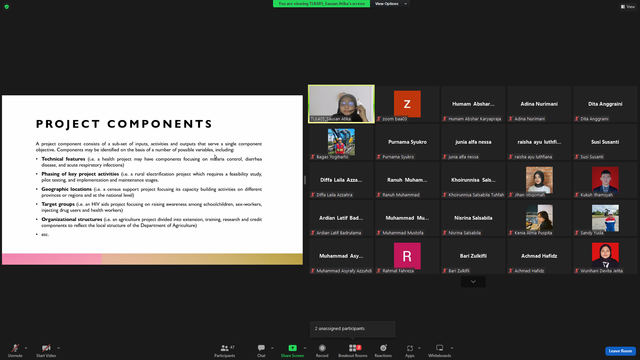Start recording with the Record icon
640x360 pixels.
click(322, 348)
